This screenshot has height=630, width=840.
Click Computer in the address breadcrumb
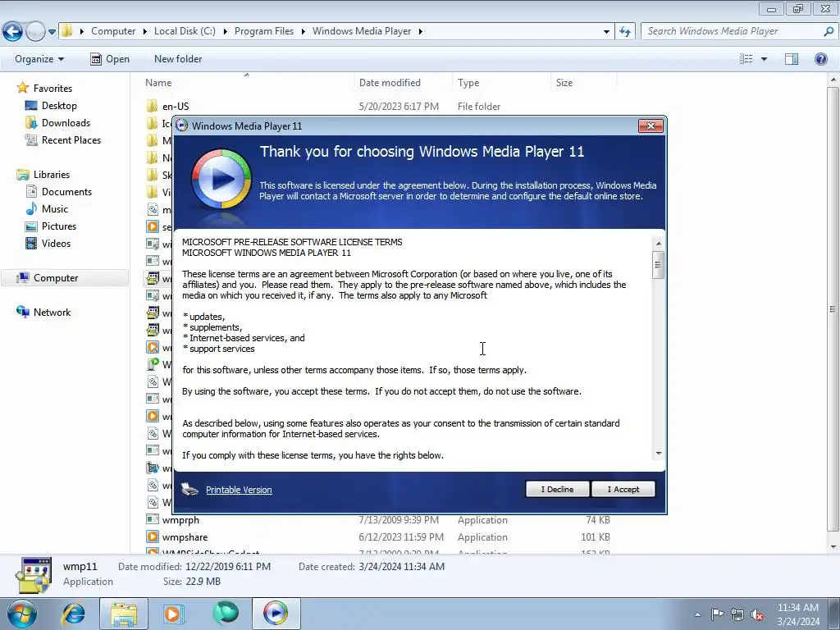tap(113, 31)
